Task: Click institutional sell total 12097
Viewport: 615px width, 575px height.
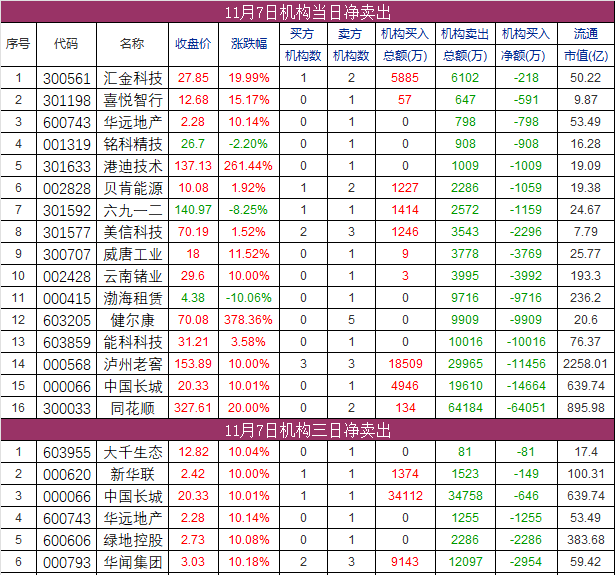Action: (x=465, y=561)
